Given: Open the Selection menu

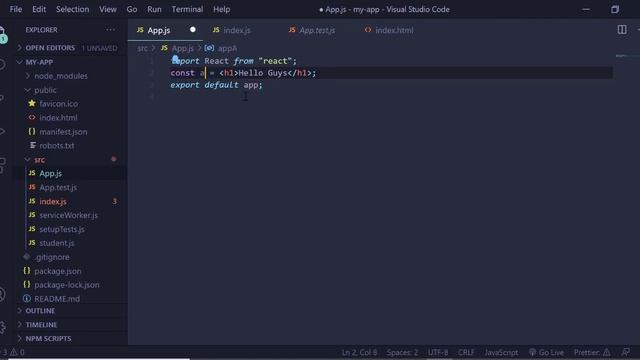Looking at the screenshot, I should coord(72,9).
